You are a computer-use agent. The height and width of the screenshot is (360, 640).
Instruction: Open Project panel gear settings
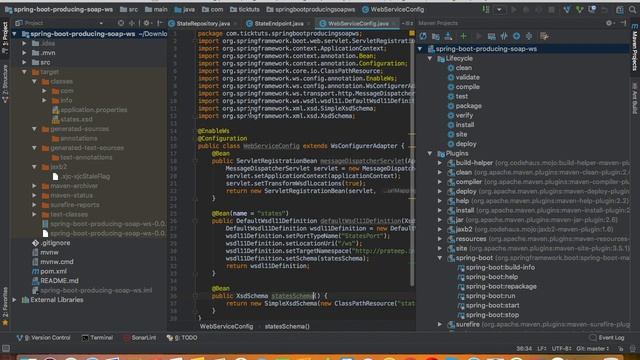tap(147, 23)
